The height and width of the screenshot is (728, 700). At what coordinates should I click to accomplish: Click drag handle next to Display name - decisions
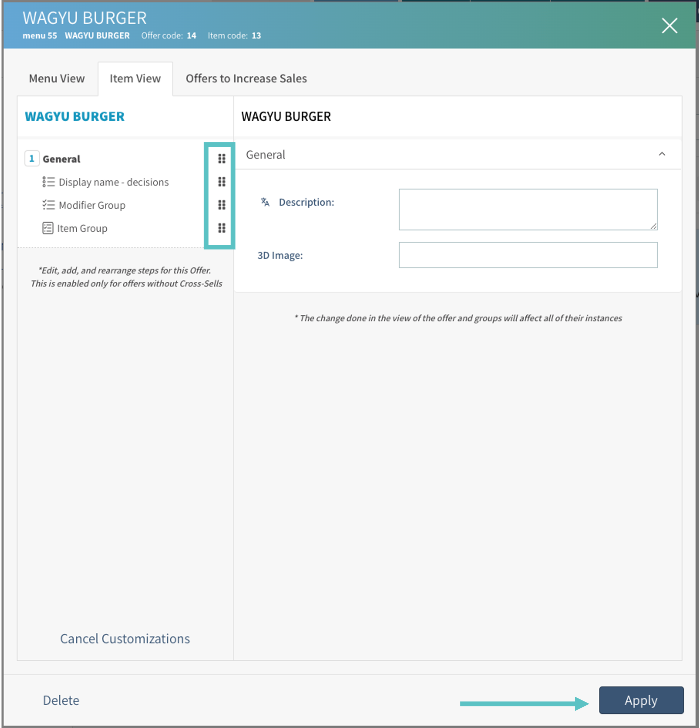pos(222,182)
